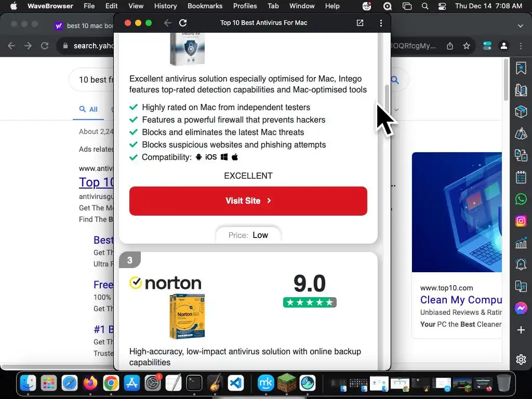Open the Clean My Compu... ad link

point(461,300)
